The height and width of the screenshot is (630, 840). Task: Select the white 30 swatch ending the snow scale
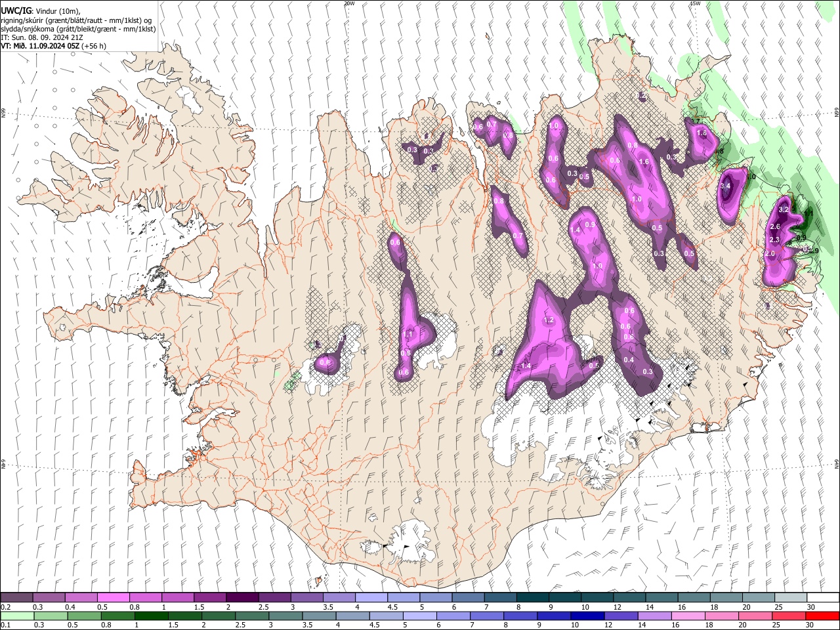pyautogui.click(x=823, y=598)
